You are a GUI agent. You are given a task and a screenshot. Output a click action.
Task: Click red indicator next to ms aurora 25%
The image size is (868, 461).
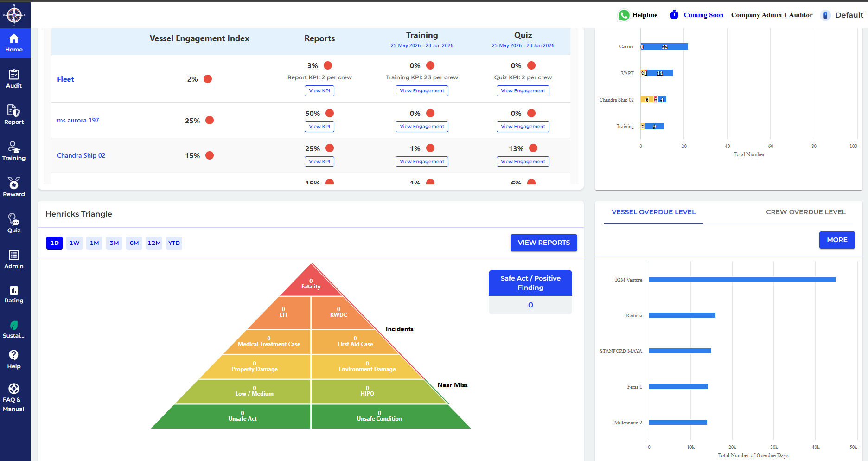click(210, 120)
